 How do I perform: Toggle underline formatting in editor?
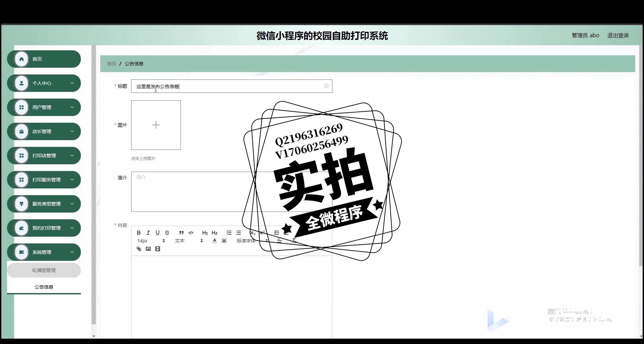[x=158, y=233]
